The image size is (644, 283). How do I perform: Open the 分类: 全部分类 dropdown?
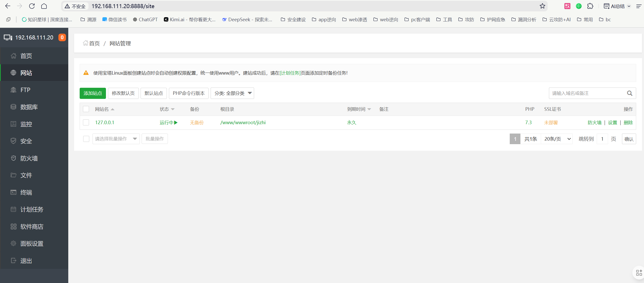click(232, 93)
